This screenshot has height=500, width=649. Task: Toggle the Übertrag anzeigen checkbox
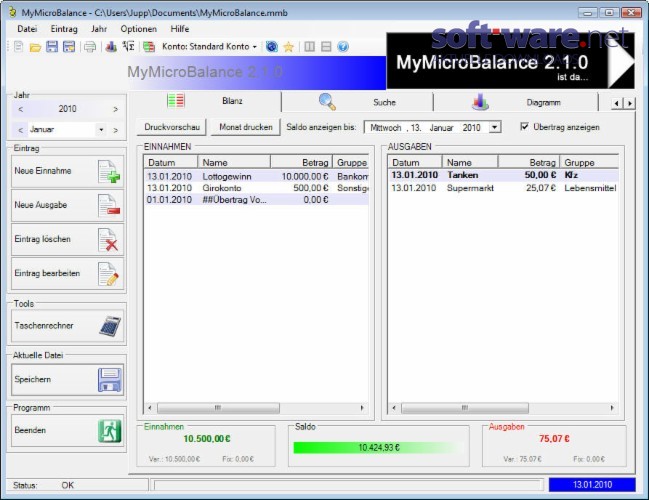click(x=524, y=127)
